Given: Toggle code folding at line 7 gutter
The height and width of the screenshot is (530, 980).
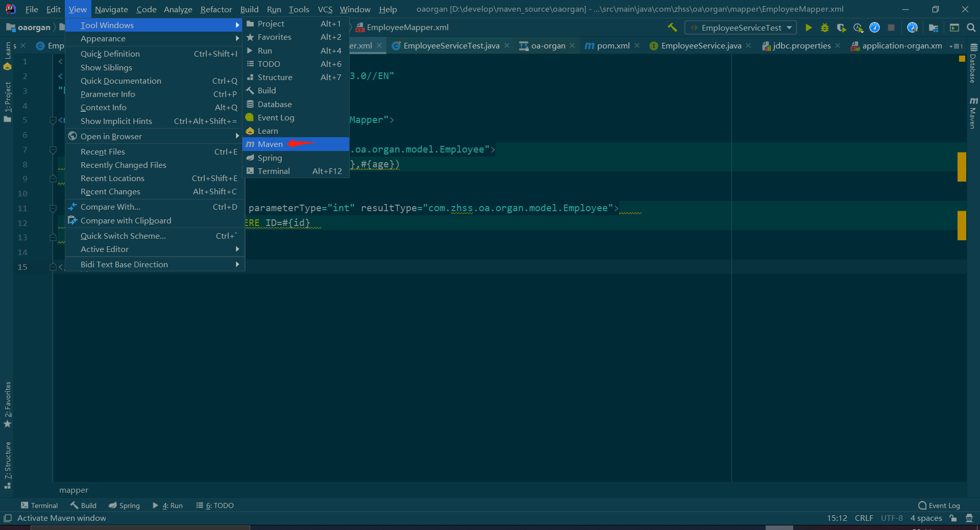Looking at the screenshot, I should tap(53, 150).
